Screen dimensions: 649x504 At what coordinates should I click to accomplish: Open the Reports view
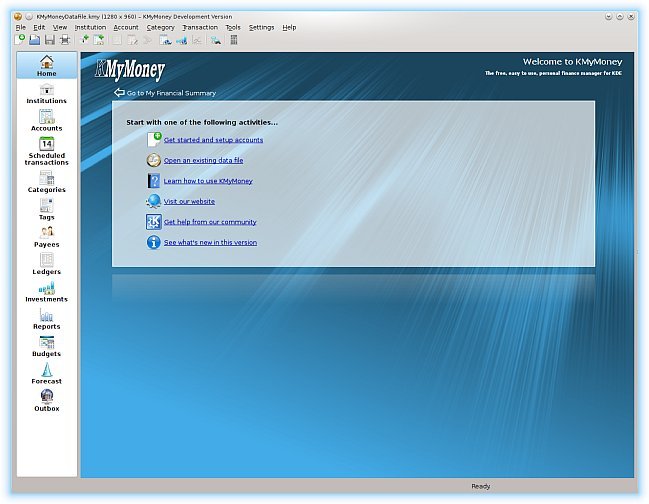pos(47,319)
